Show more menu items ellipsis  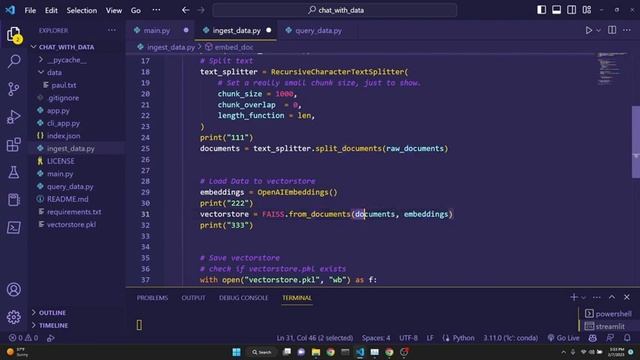[156, 10]
